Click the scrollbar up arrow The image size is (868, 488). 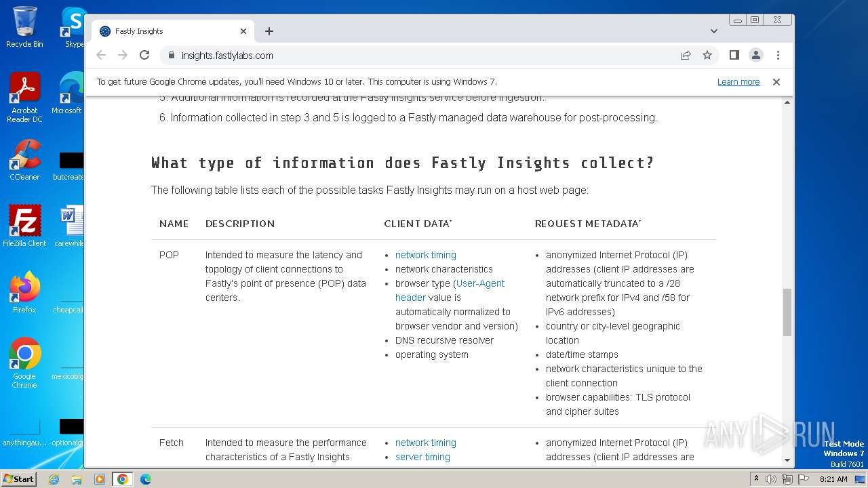(787, 102)
